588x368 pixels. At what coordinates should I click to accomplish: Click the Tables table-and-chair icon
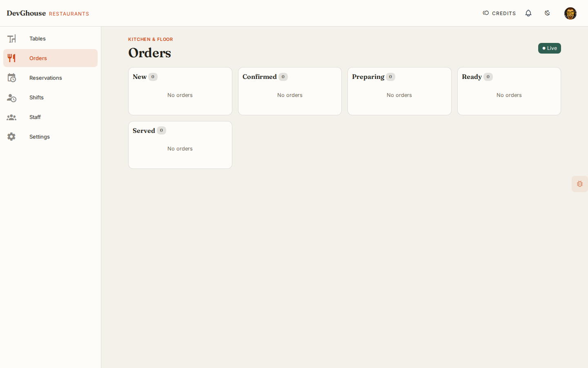pos(11,38)
